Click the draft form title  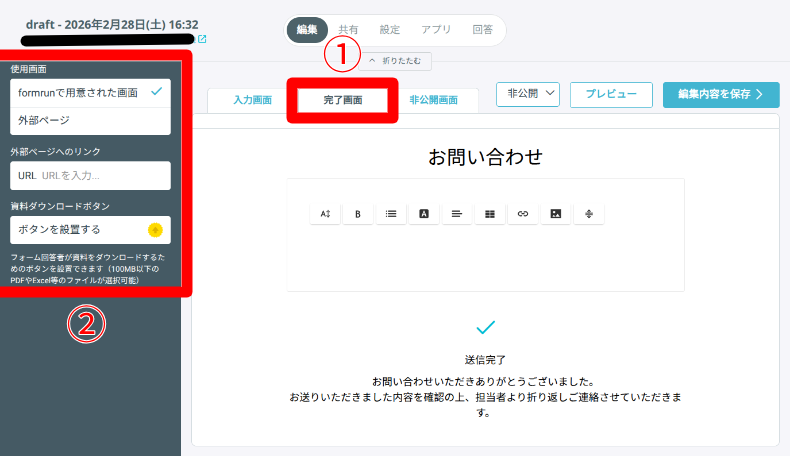point(112,25)
